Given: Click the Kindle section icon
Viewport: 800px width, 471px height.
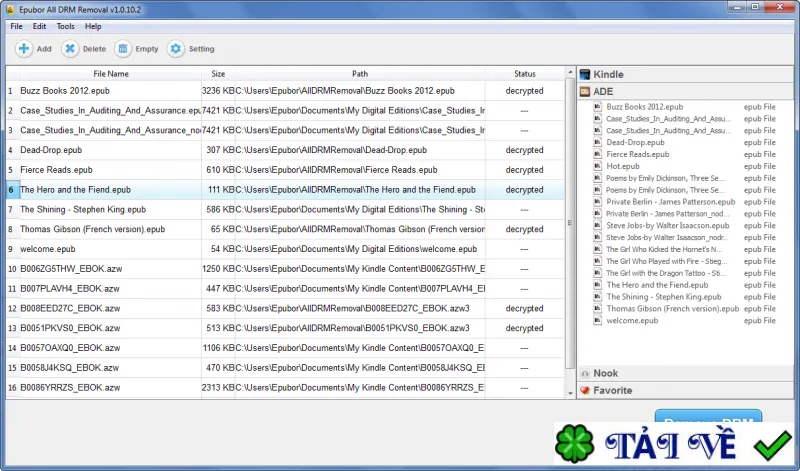Looking at the screenshot, I should pos(585,75).
